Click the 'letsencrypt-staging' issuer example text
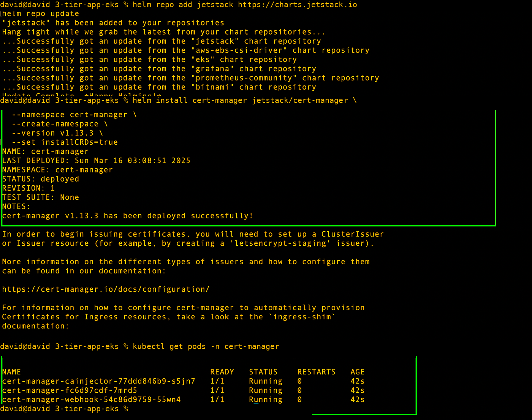This screenshot has width=532, height=420. 280,243
